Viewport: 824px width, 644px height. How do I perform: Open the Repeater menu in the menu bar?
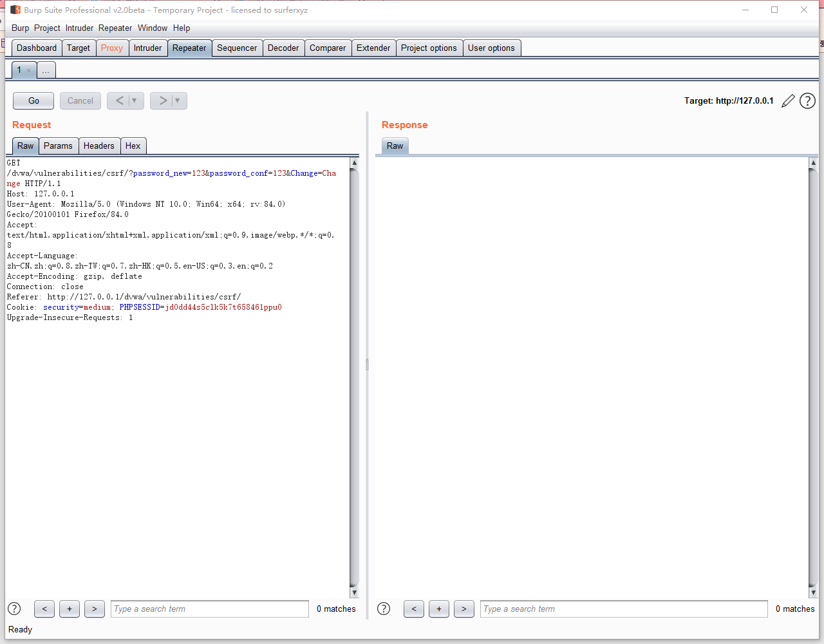(x=115, y=28)
